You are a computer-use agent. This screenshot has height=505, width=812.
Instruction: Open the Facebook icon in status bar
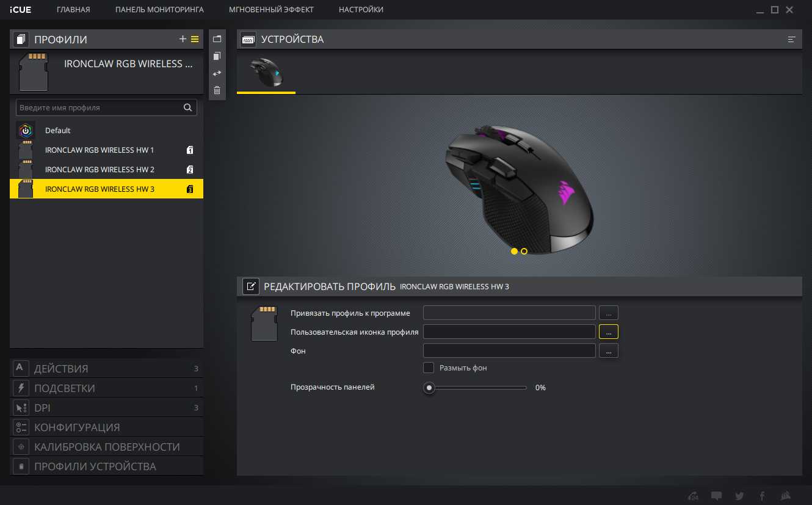point(762,496)
